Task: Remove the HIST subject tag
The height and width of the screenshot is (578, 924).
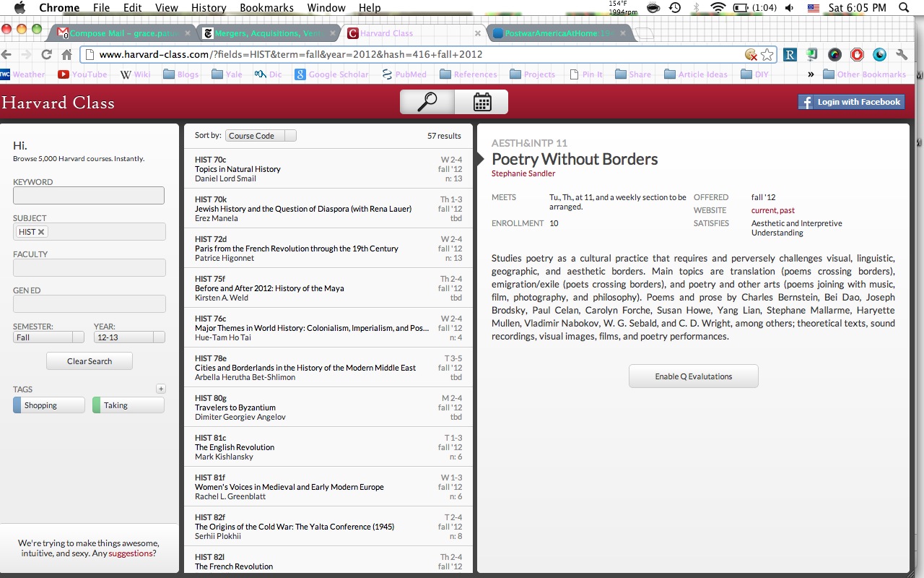Action: click(41, 232)
